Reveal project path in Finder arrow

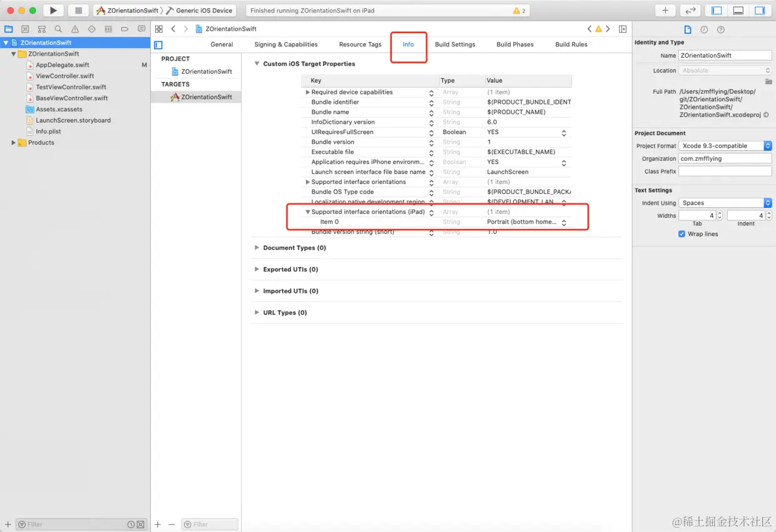pos(766,115)
